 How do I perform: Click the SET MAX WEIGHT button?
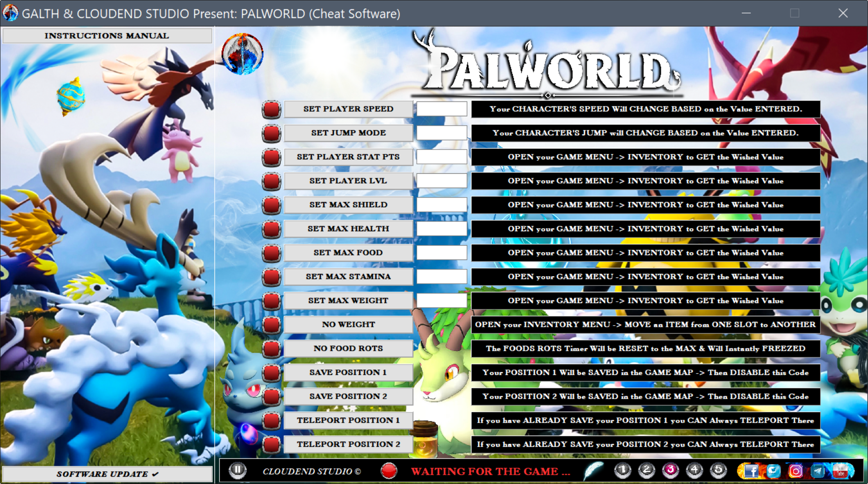[x=348, y=300]
